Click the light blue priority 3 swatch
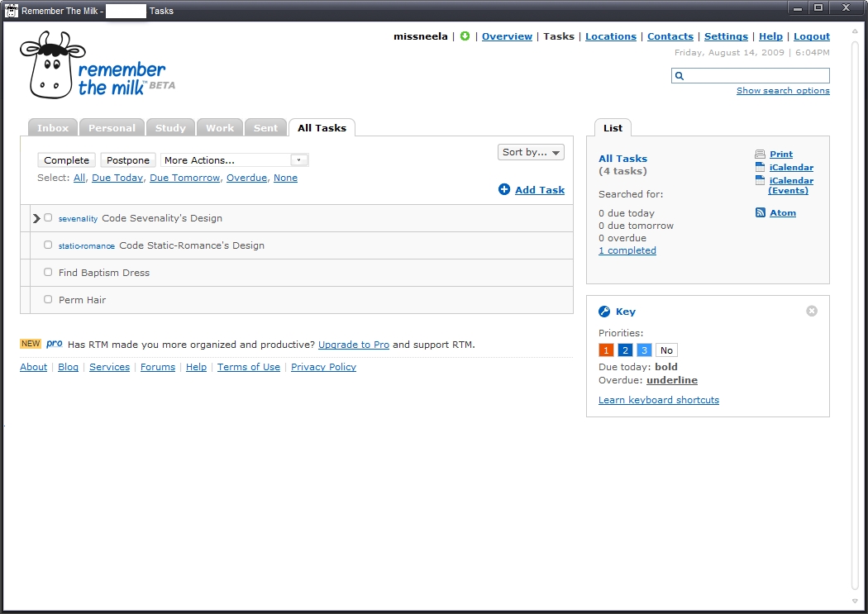The width and height of the screenshot is (868, 614). pyautogui.click(x=644, y=350)
